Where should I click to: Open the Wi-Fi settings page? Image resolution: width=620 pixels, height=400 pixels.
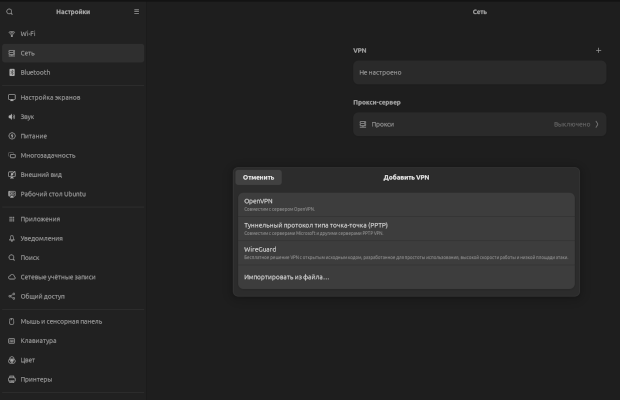pyautogui.click(x=73, y=34)
